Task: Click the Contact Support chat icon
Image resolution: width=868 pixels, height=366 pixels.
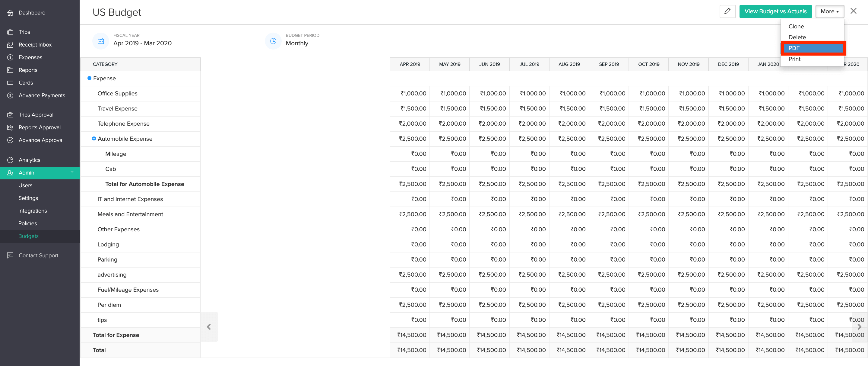Action: [11, 255]
